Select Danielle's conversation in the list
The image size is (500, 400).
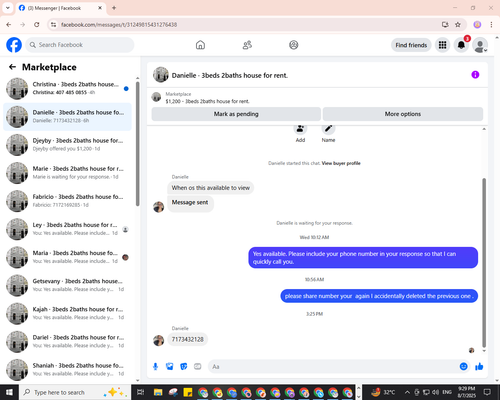(67, 117)
